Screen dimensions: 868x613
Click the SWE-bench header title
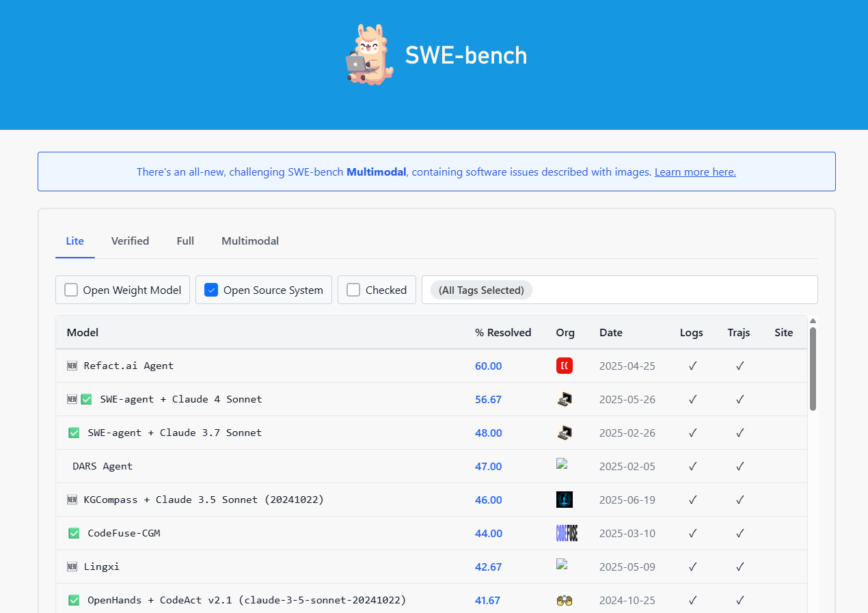tap(466, 55)
